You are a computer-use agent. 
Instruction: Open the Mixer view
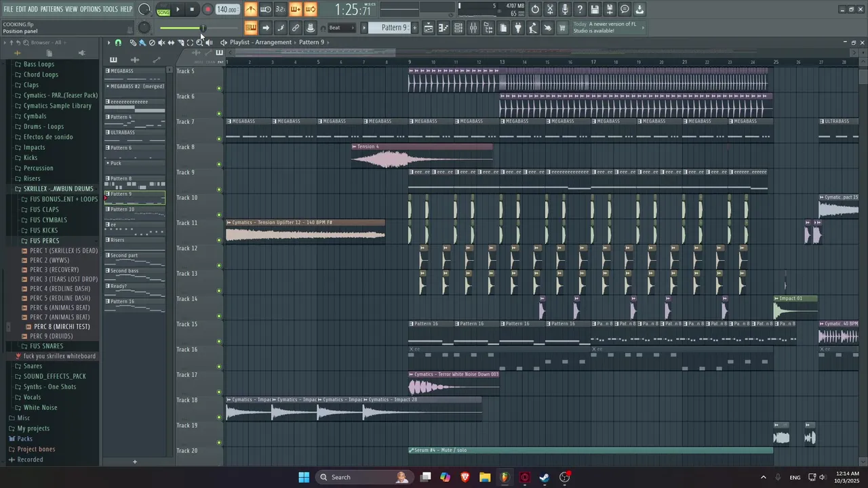click(473, 28)
